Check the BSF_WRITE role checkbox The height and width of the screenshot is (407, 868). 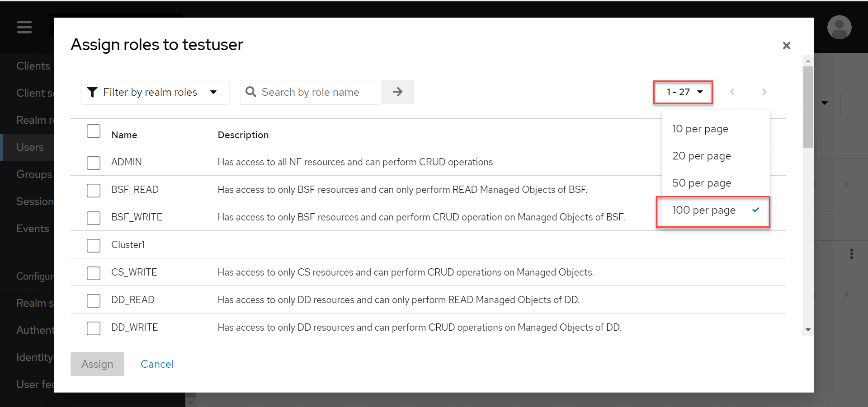pos(94,218)
